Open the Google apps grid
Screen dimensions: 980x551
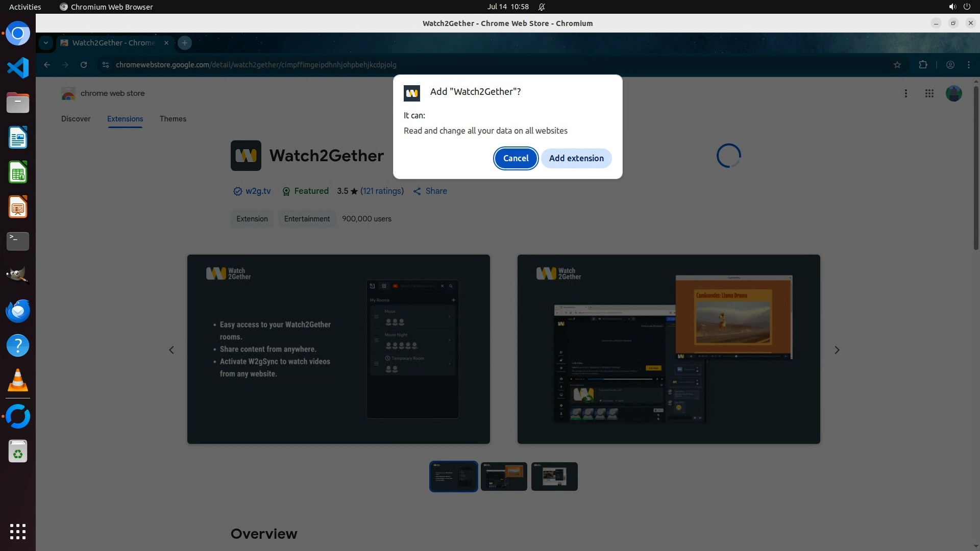pyautogui.click(x=929, y=93)
